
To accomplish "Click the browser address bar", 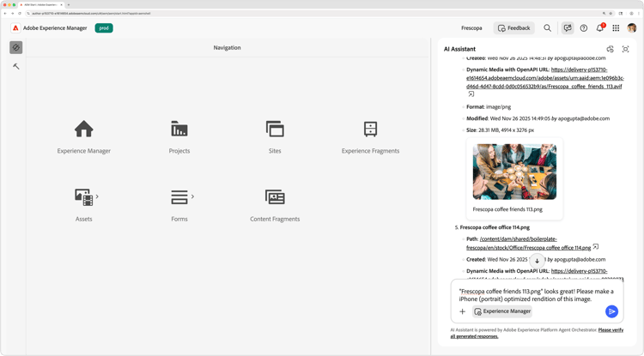I will click(x=313, y=13).
